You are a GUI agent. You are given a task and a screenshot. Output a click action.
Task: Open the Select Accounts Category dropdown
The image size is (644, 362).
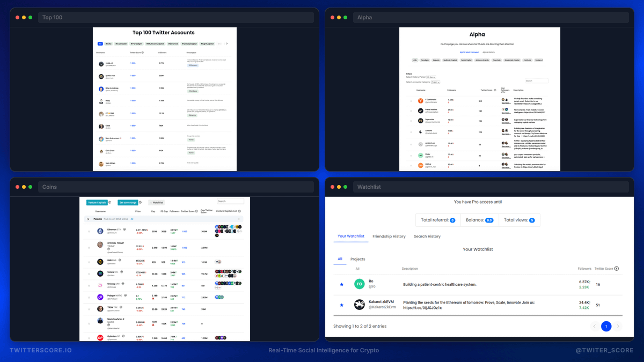[x=436, y=82]
